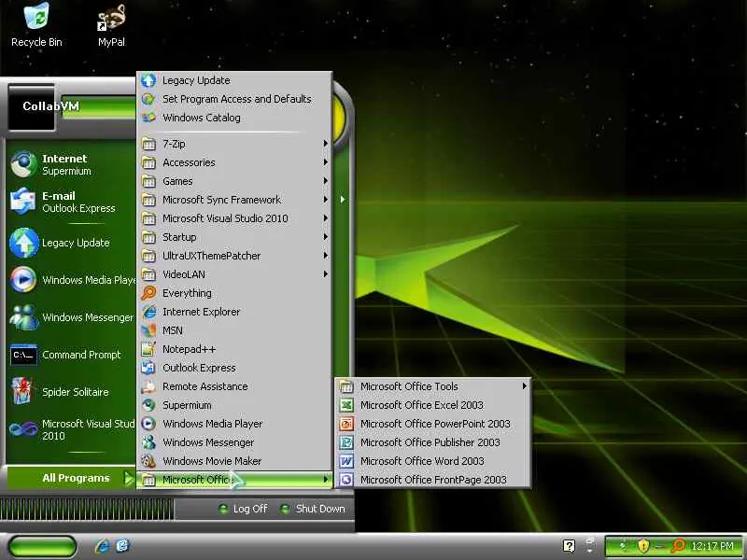747x560 pixels.
Task: Expand the Microsoft Sync Framework folder
Action: pyautogui.click(x=234, y=200)
